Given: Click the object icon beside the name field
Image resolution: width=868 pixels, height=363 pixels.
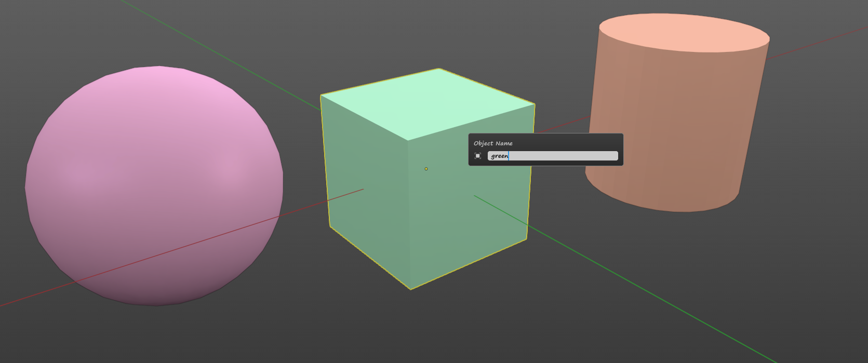Looking at the screenshot, I should (478, 156).
